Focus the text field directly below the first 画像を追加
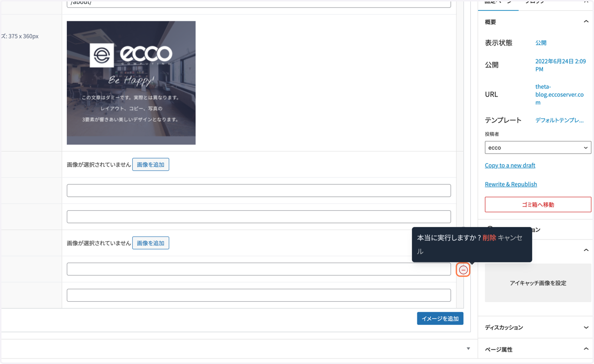The height and width of the screenshot is (364, 594). (259, 190)
